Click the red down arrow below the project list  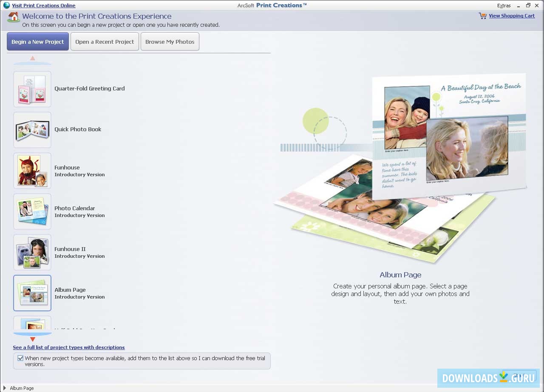click(x=33, y=339)
